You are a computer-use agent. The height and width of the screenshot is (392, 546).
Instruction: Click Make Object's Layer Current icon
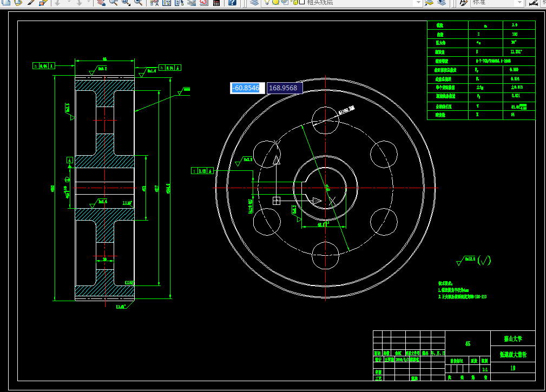429,3
